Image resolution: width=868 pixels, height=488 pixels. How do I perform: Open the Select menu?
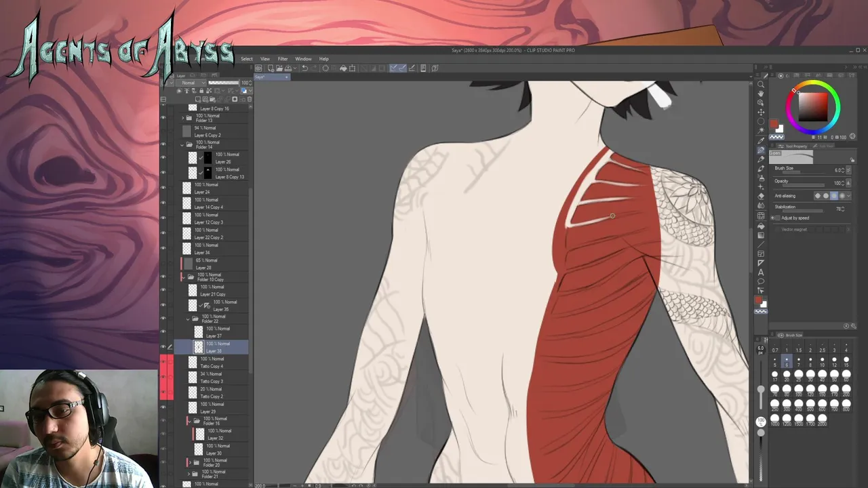coord(247,59)
